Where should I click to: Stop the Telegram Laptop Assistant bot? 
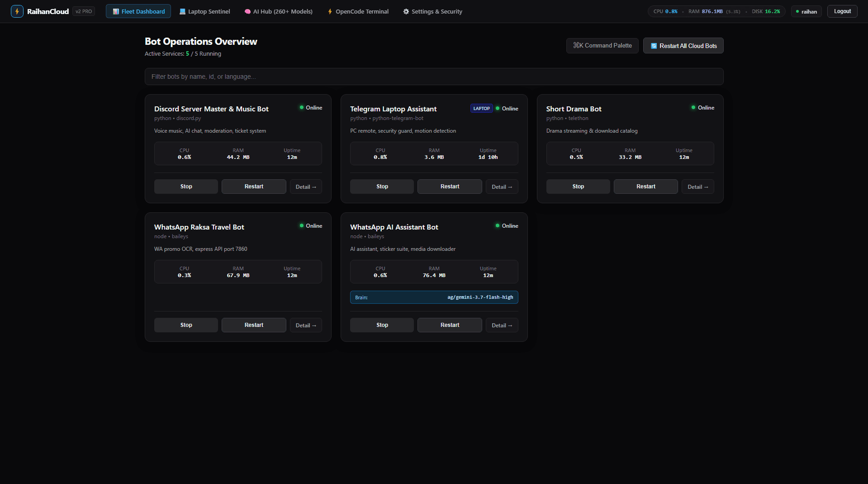[382, 187]
